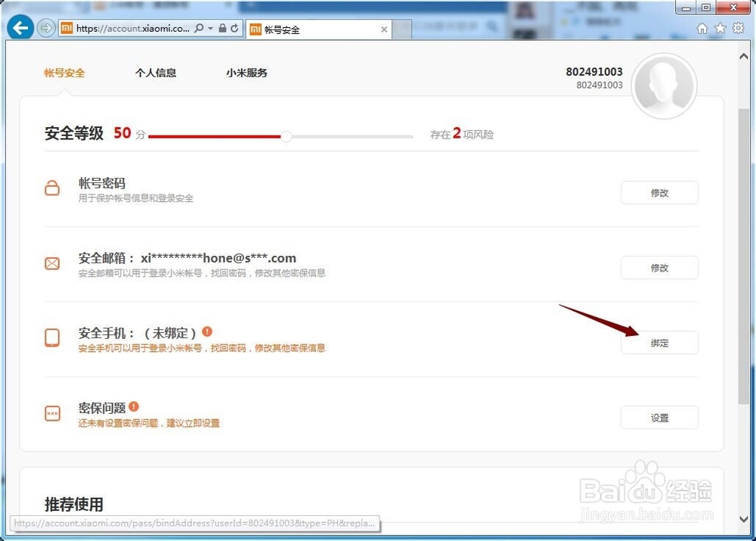Click the home icon in the browser toolbar
Viewport: 756px width, 541px height.
point(702,28)
